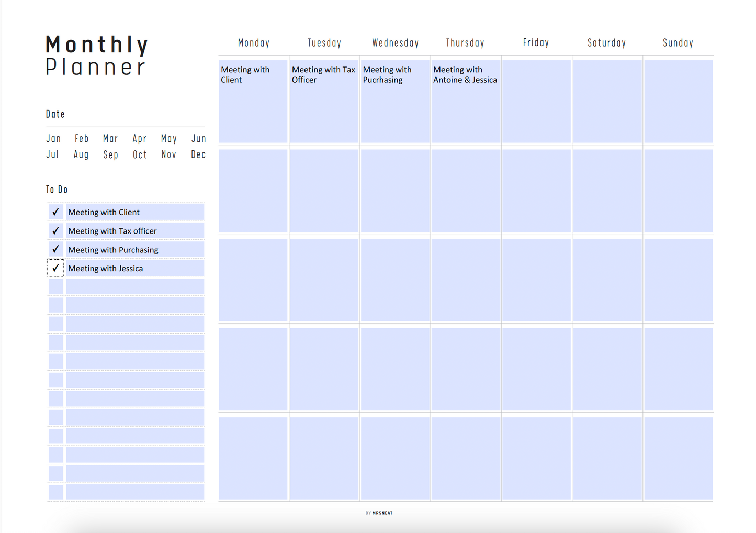Click Thursday's Antoine & Jessica meeting cell
Viewport: 756px width, 533px height.
click(466, 102)
